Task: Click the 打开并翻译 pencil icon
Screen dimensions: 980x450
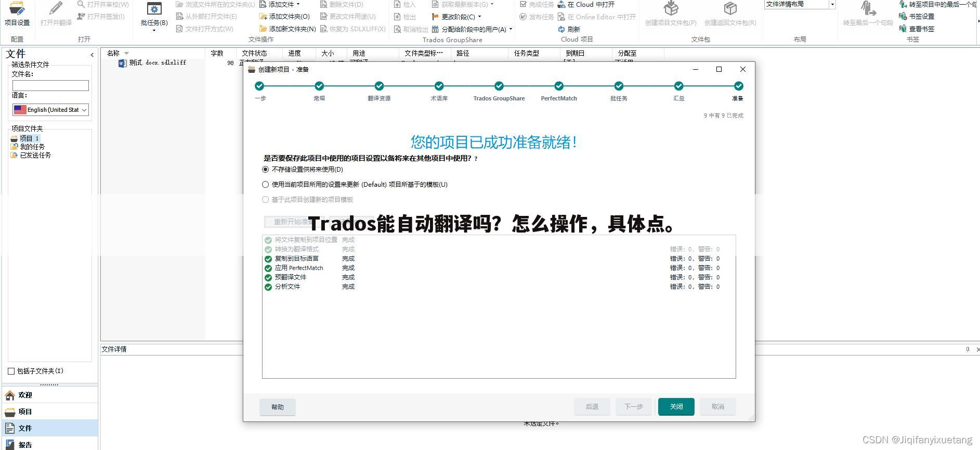Action: (x=56, y=8)
